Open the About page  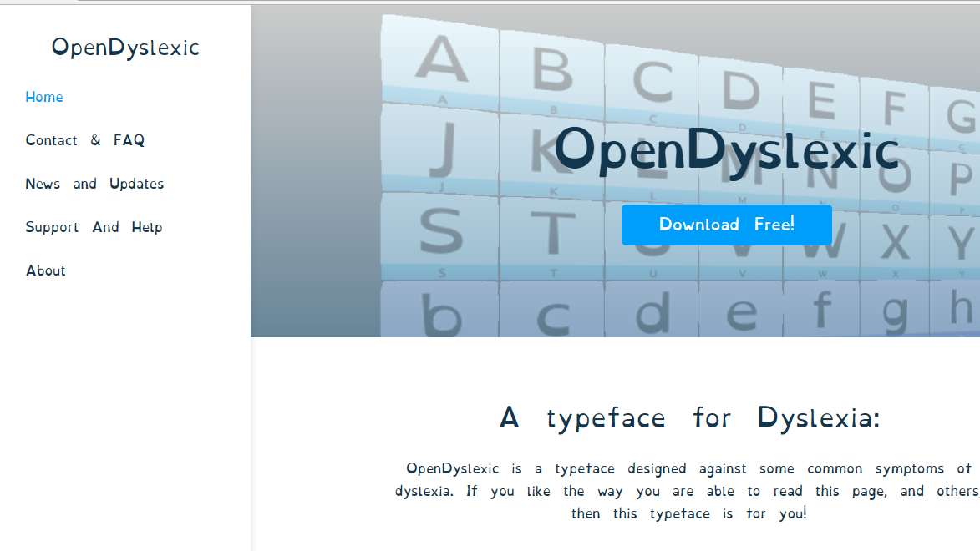45,270
